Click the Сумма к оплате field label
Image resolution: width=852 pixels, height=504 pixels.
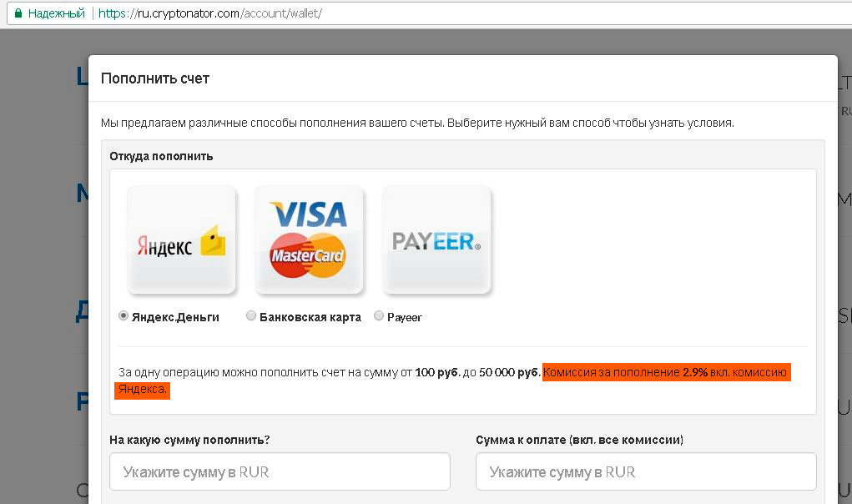[580, 440]
